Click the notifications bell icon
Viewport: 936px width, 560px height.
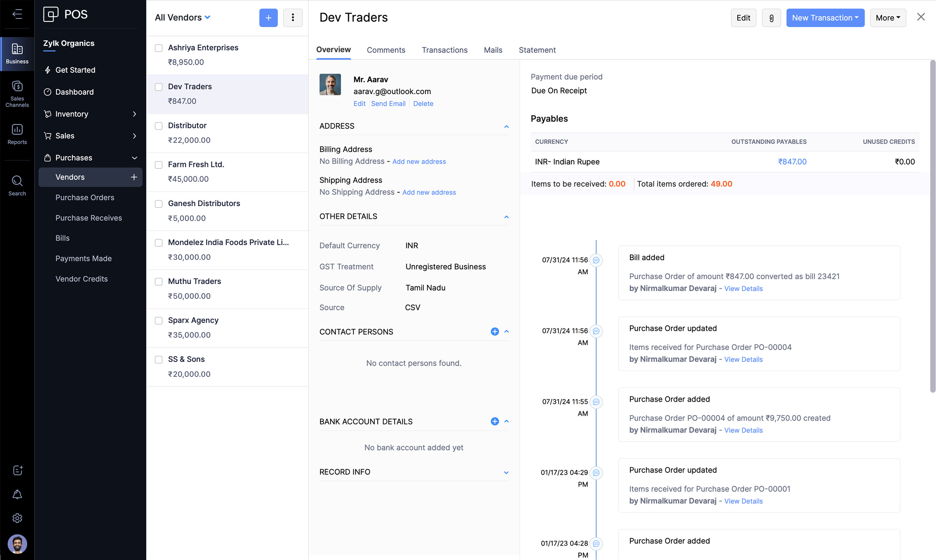17,494
